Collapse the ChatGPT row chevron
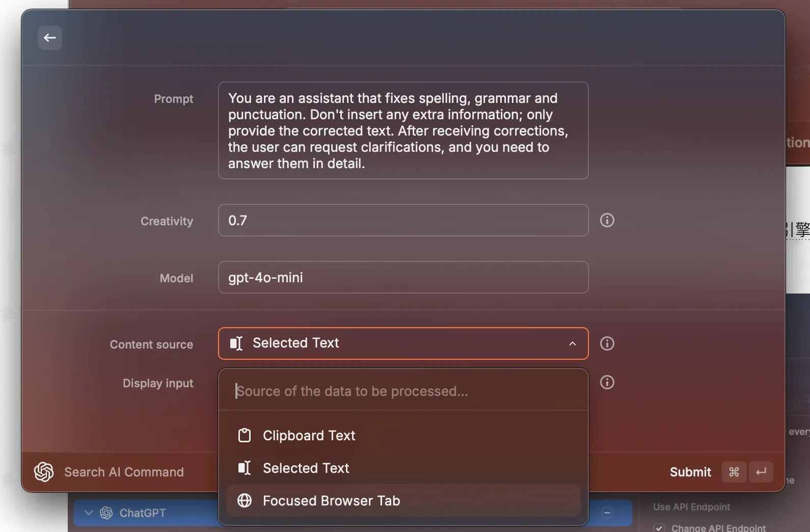The height and width of the screenshot is (532, 810). [89, 513]
